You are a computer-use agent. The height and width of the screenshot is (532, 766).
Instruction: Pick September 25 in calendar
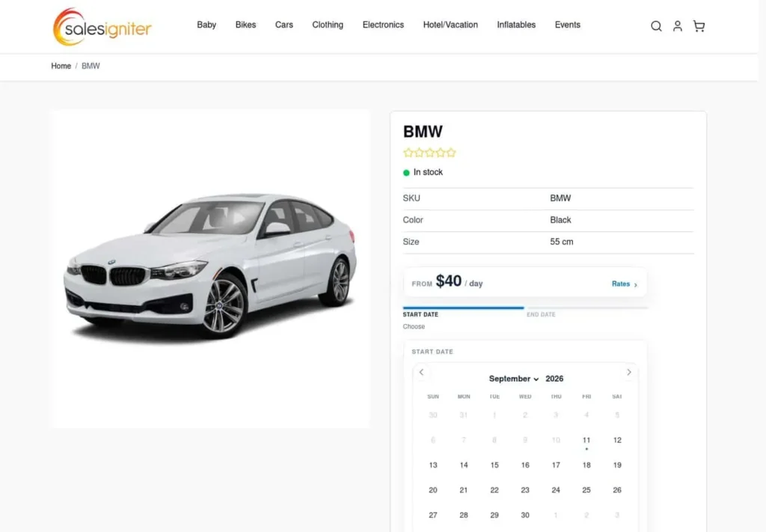pyautogui.click(x=586, y=490)
